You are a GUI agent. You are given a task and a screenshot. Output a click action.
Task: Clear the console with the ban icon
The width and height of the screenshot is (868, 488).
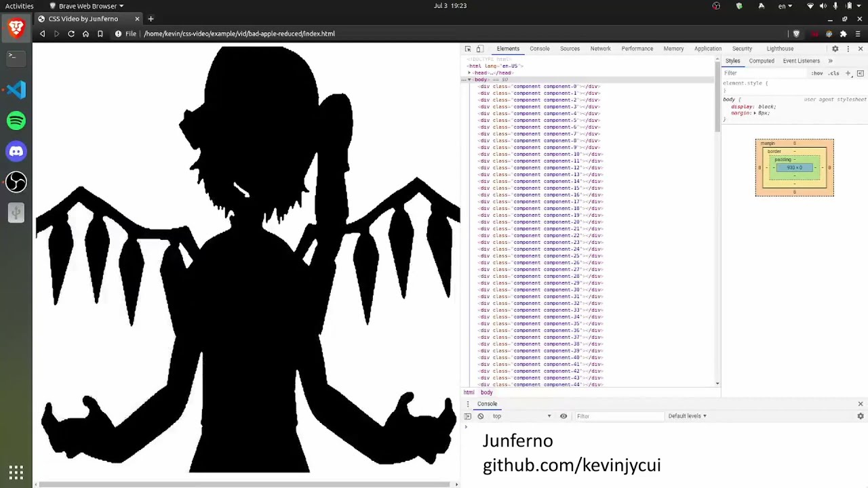[x=480, y=416]
